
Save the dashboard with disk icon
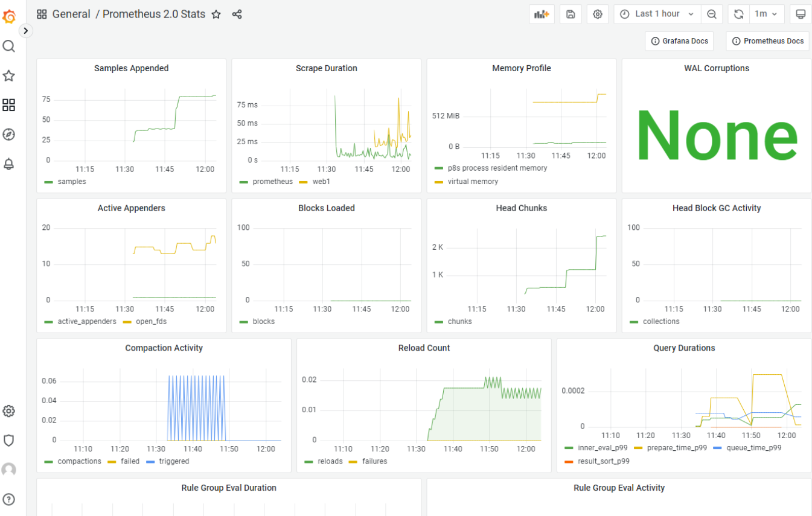[571, 14]
